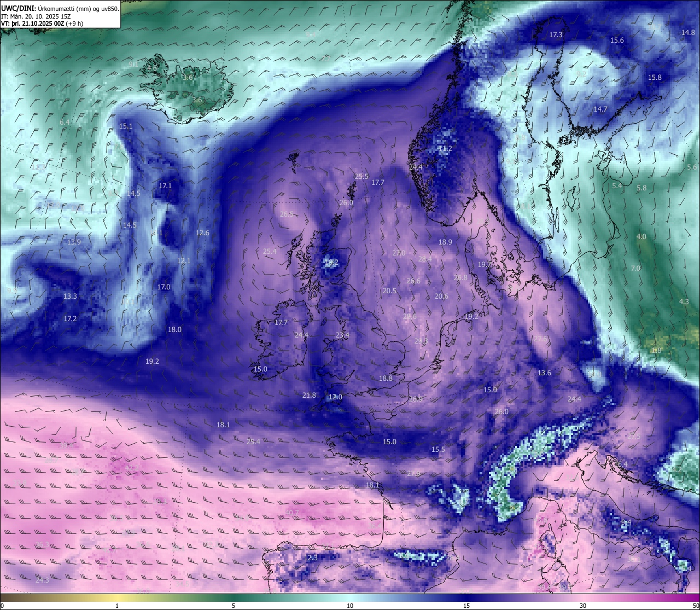Image resolution: width=700 pixels, height=610 pixels.
Task: Click the map value '18.8'
Action: pyautogui.click(x=386, y=378)
